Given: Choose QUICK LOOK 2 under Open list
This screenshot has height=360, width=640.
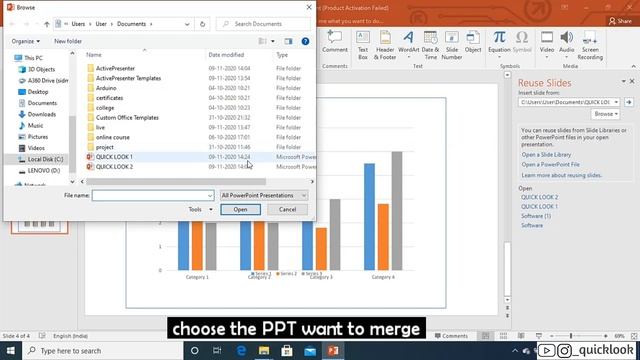Looking at the screenshot, I should click(x=539, y=197).
